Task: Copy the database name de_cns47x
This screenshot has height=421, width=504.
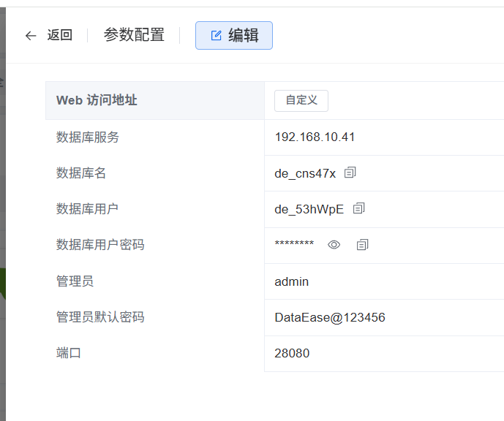Action: click(350, 172)
